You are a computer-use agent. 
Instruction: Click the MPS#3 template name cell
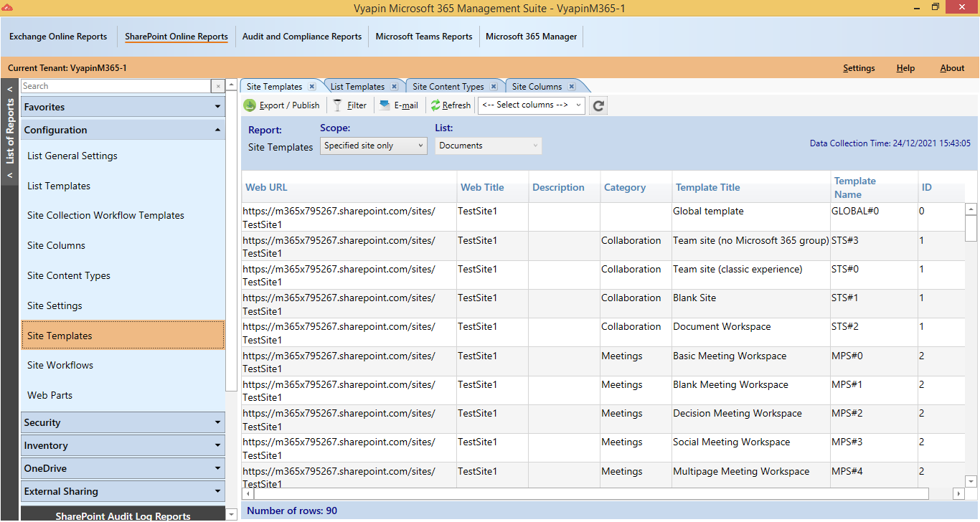click(874, 447)
